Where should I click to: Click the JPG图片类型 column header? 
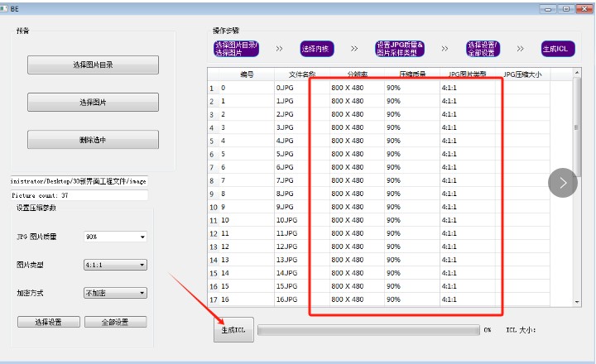pos(468,74)
